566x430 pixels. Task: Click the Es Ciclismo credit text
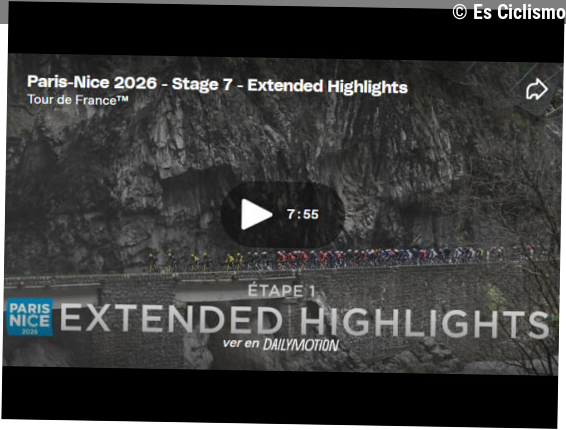(519, 12)
